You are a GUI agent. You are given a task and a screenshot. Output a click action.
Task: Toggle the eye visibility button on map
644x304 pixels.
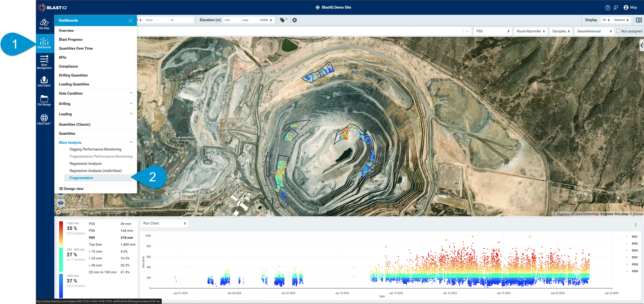tap(61, 203)
